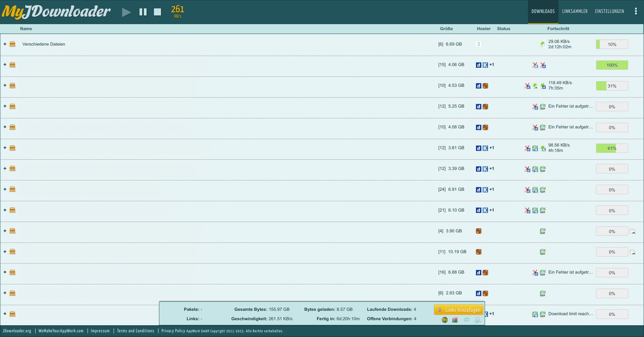Click the blue 'd' hoster icon in the 4.06 GB row
The image size is (644, 337).
(x=479, y=65)
